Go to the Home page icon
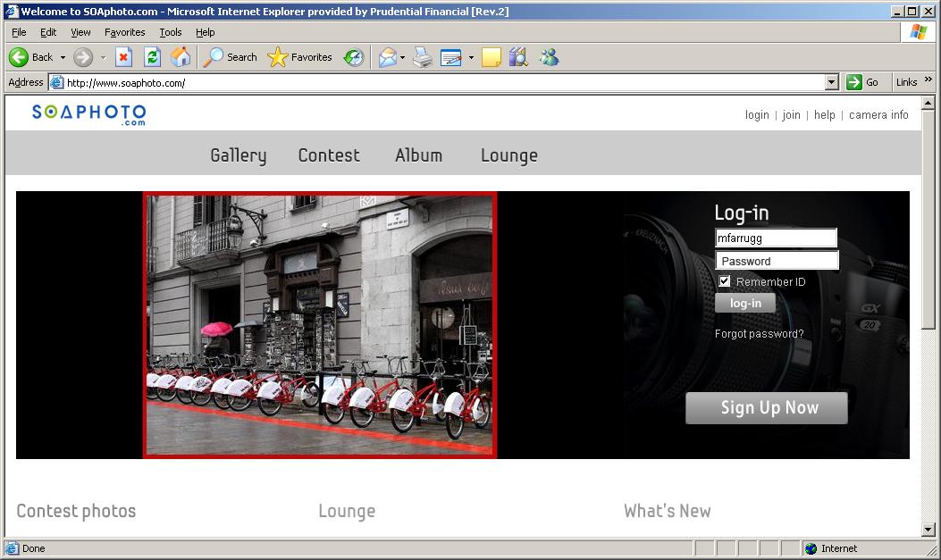Screen dimensions: 941x560 (181, 57)
